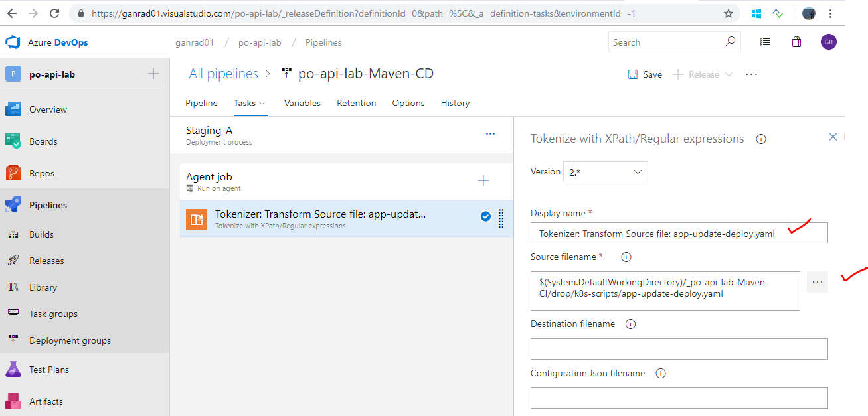Switch to the Retention tab
868x416 pixels.
(x=357, y=103)
